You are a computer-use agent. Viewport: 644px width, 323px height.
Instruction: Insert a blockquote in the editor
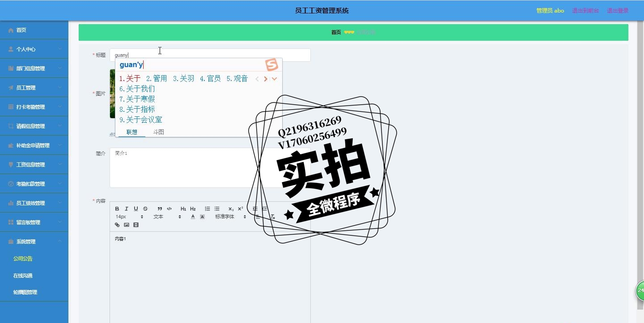[x=160, y=209]
